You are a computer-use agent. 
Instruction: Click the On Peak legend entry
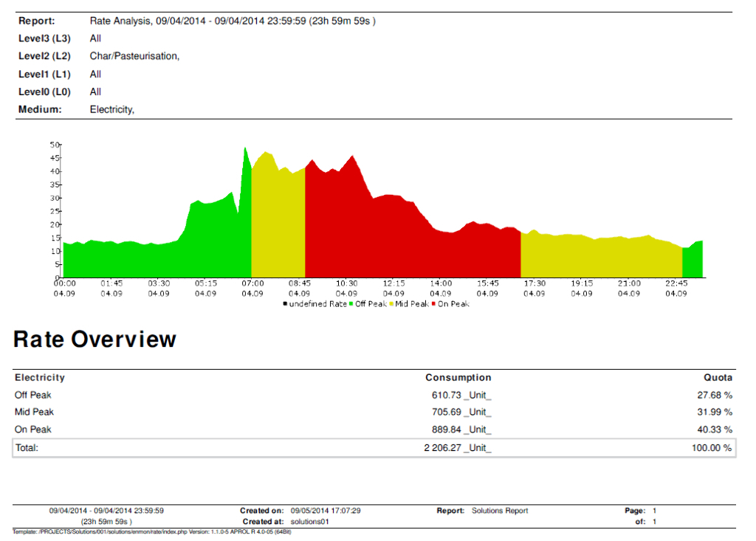pos(451,304)
